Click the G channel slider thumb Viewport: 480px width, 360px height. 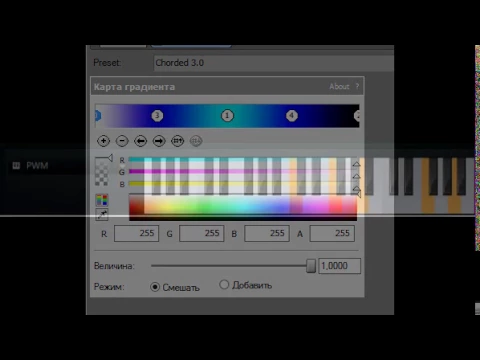pos(356,176)
